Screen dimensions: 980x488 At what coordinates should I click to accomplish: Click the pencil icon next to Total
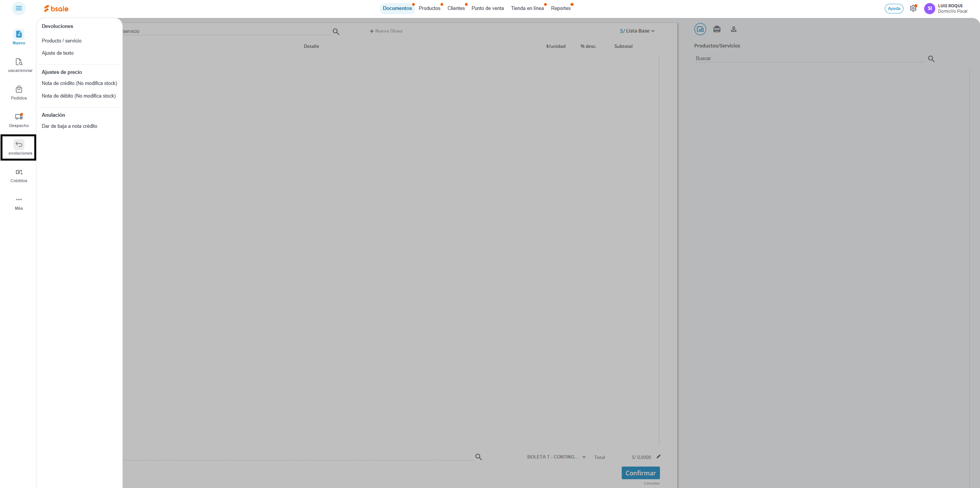coord(658,457)
